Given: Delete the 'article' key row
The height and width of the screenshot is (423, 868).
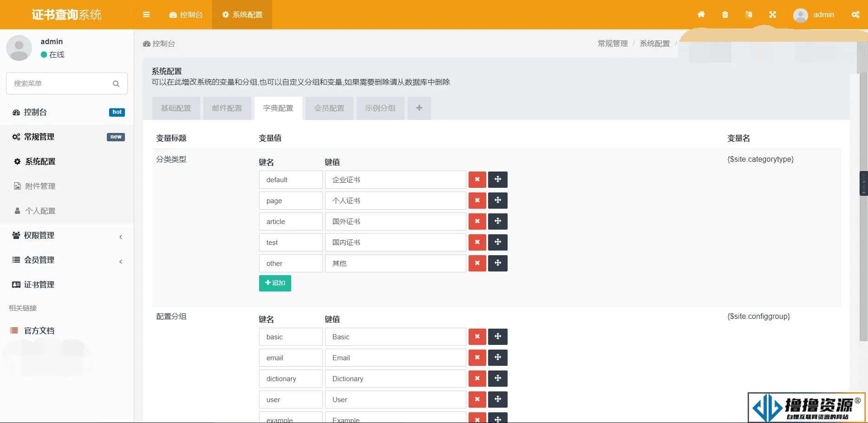Looking at the screenshot, I should tap(477, 221).
